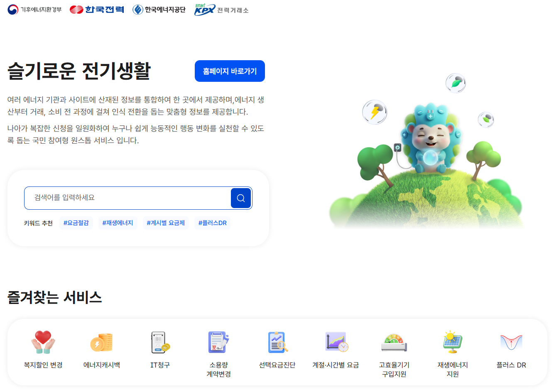This screenshot has width=554, height=392.
Task: Select the 에너지캐시백 coin stack icon
Action: (101, 342)
